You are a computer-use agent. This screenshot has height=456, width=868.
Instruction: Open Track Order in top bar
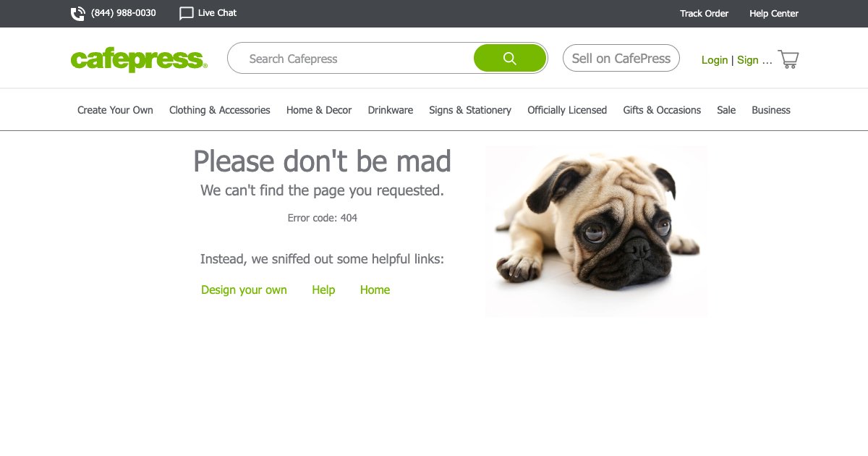pyautogui.click(x=704, y=13)
